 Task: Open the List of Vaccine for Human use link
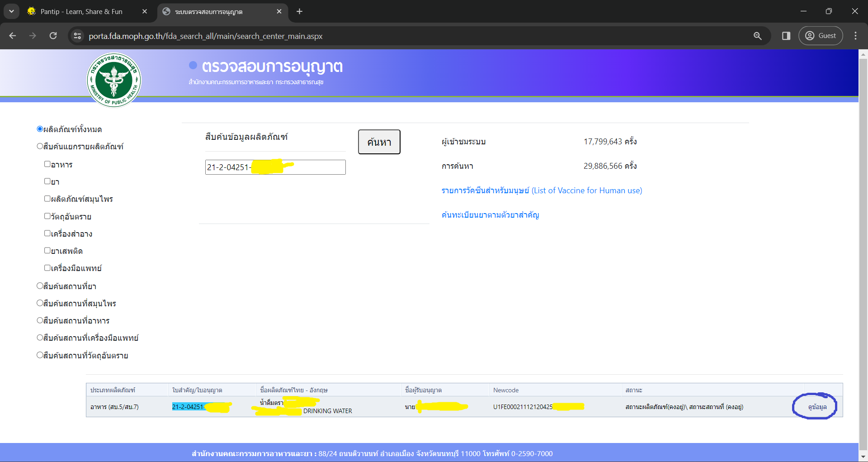pos(542,191)
